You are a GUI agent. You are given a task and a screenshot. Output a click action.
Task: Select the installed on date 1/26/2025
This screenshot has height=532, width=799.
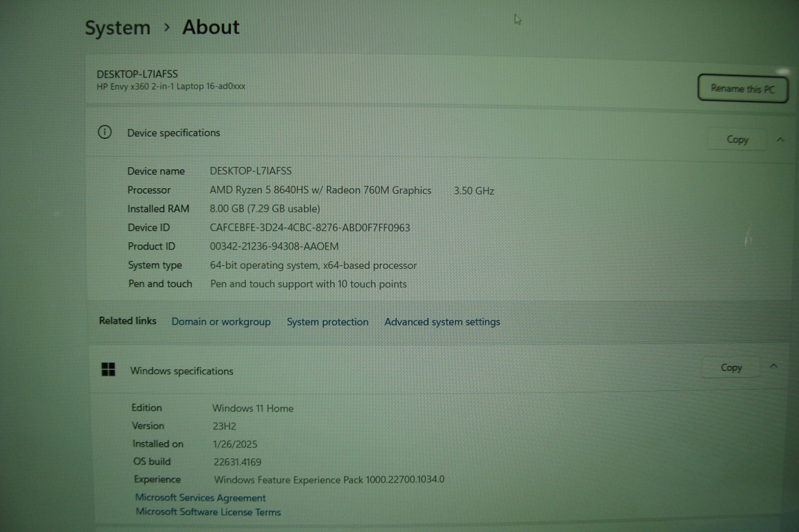(x=235, y=444)
